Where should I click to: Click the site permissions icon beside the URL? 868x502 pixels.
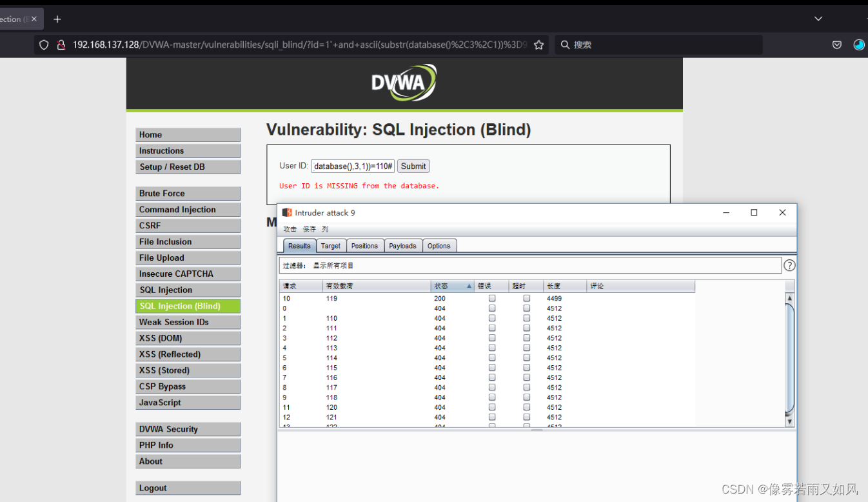coord(61,45)
